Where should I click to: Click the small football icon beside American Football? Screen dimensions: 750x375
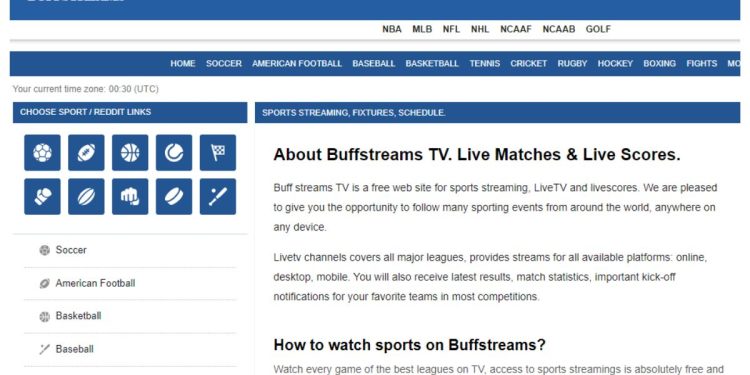pyautogui.click(x=44, y=284)
